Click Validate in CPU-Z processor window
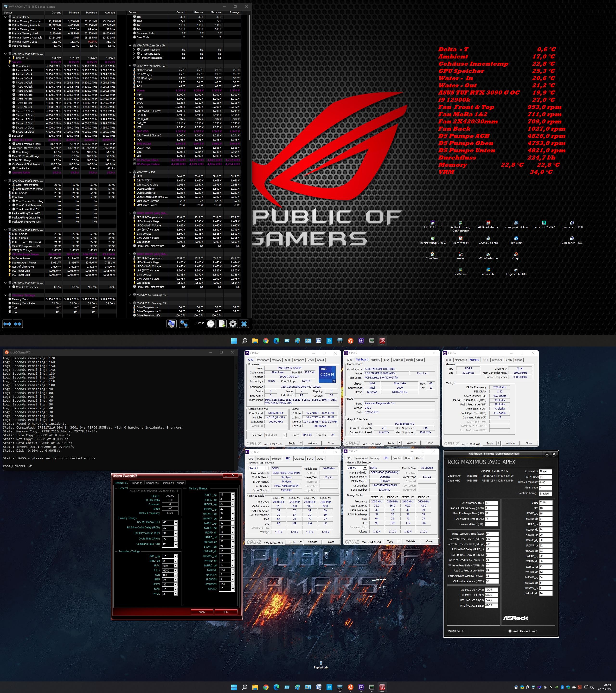 pos(312,443)
